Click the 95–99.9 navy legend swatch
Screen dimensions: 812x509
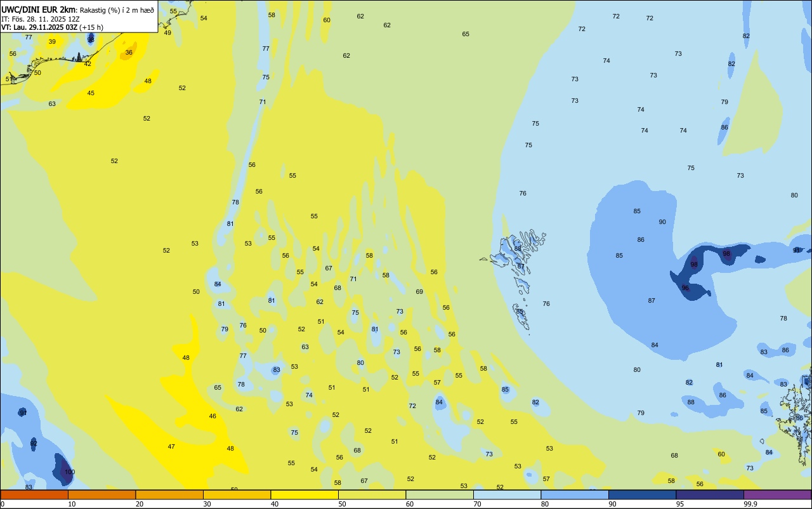tap(710, 494)
